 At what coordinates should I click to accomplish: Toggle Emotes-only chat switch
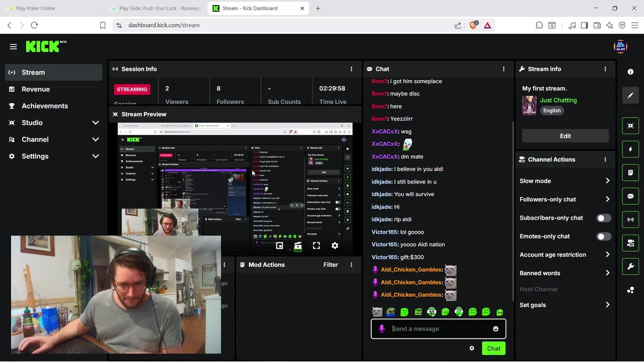click(603, 236)
